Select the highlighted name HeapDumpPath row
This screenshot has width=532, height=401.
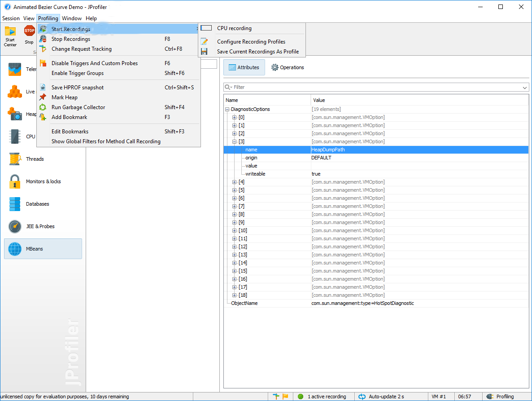click(376, 150)
